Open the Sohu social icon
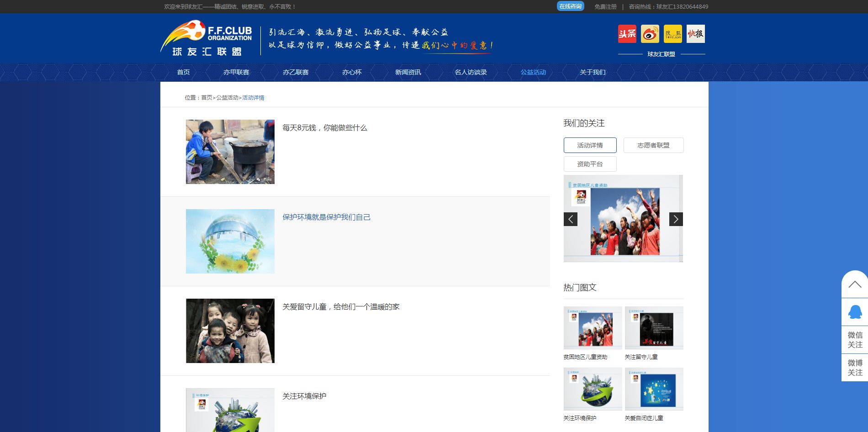This screenshot has width=868, height=432. click(x=672, y=34)
